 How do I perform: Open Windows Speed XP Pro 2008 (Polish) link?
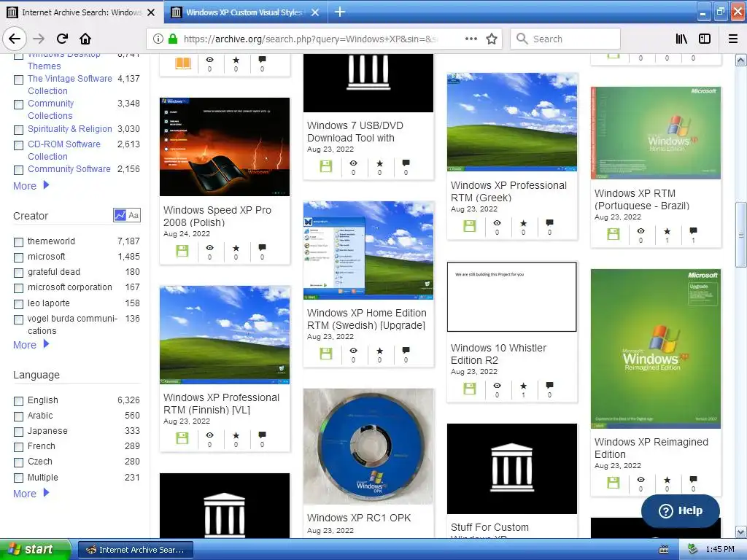pyautogui.click(x=217, y=216)
